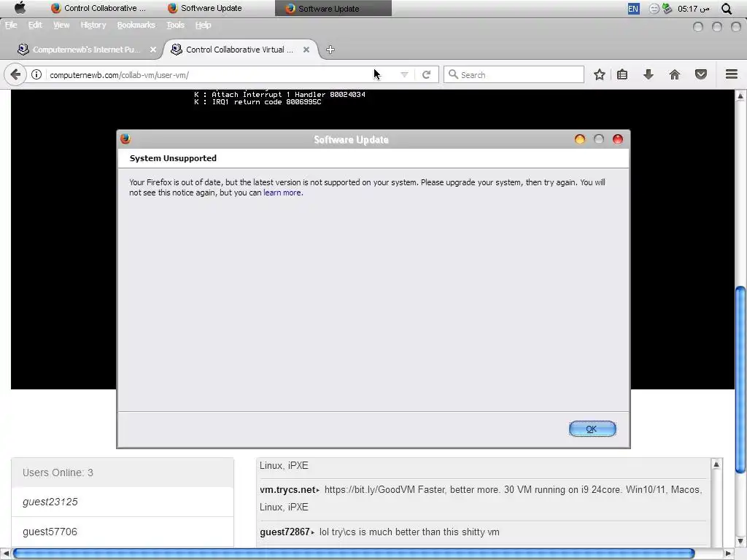
Task: Click the Search box
Action: click(x=514, y=75)
